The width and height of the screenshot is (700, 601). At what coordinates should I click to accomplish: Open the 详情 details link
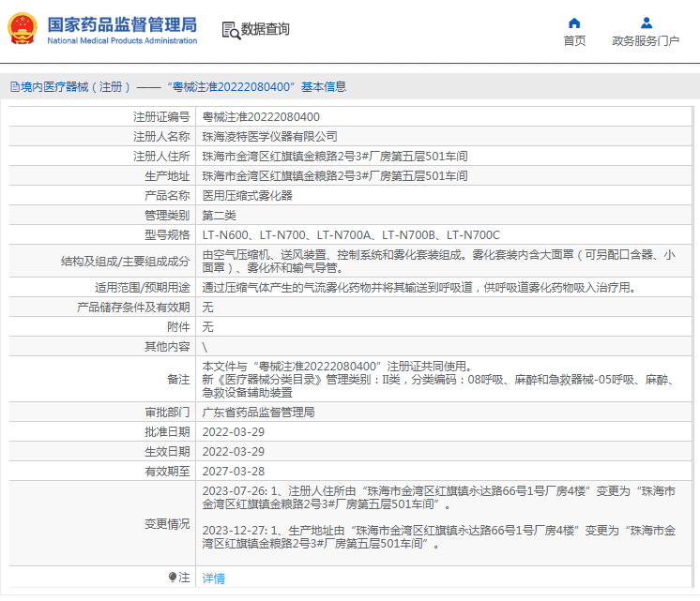(213, 578)
